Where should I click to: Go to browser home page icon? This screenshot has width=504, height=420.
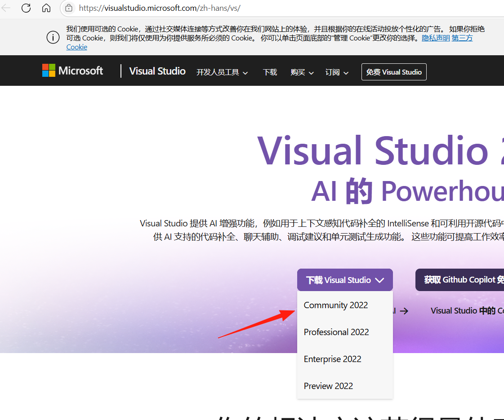46,8
